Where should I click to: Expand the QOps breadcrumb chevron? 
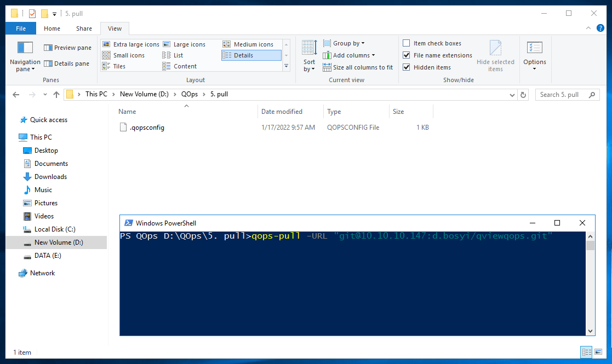204,94
